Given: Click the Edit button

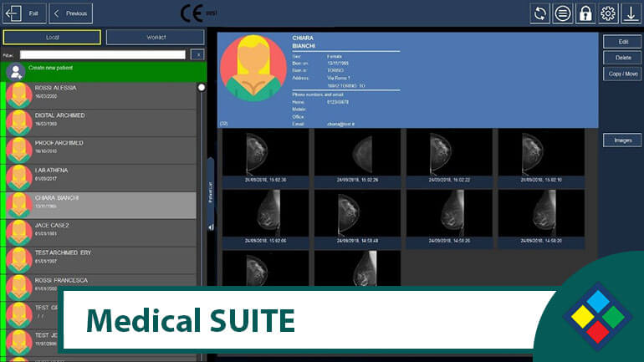Looking at the screenshot, I should pos(622,42).
